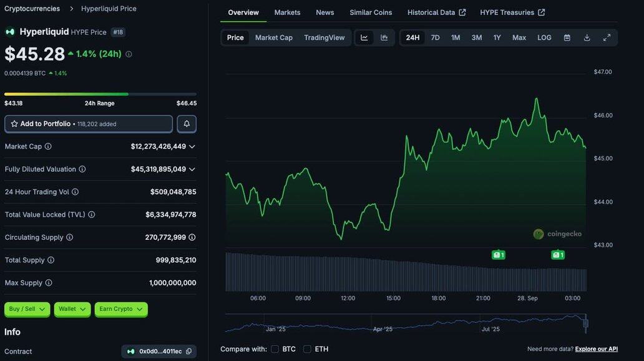Open the Wallet dropdown
644x361 pixels.
[x=72, y=309]
